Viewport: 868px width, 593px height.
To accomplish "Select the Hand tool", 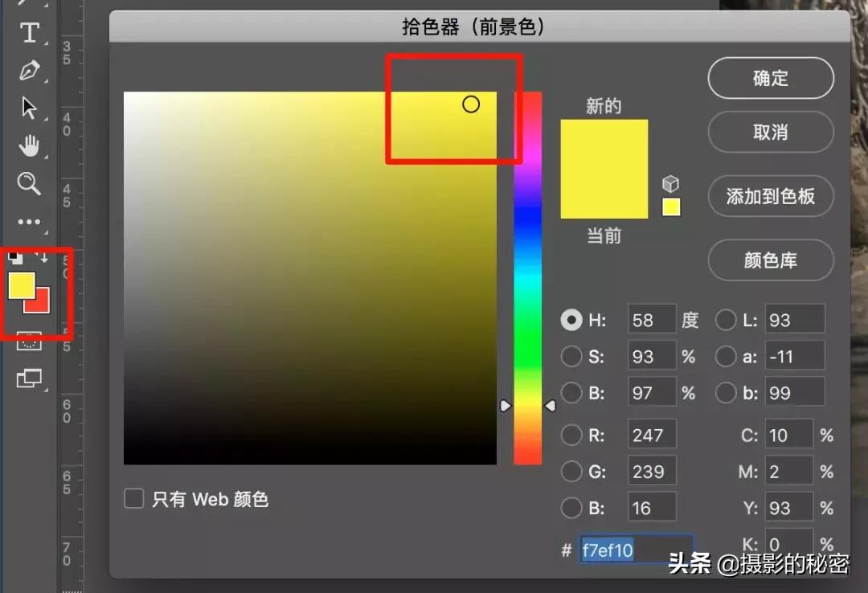I will (30, 145).
